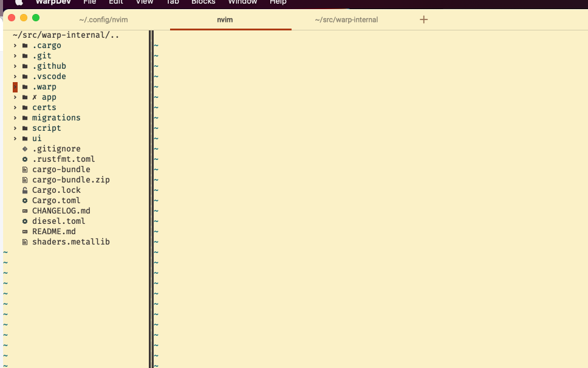Open the Tab menu in the menu bar

tap(172, 2)
